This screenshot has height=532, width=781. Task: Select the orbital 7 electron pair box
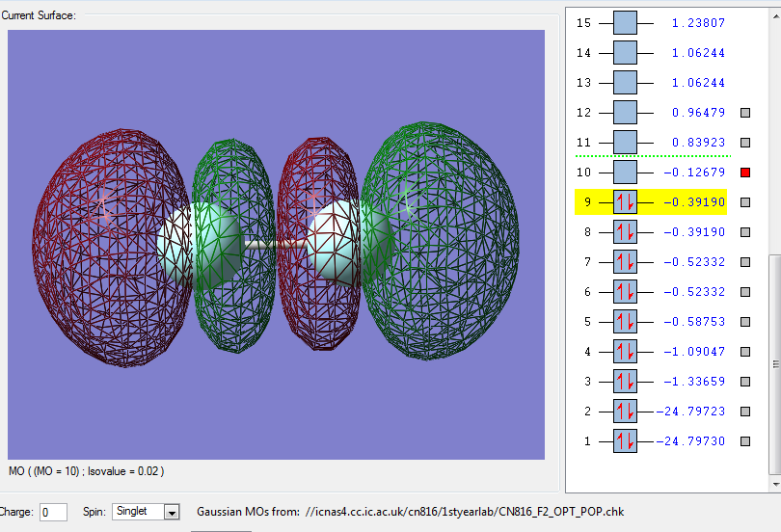625,262
